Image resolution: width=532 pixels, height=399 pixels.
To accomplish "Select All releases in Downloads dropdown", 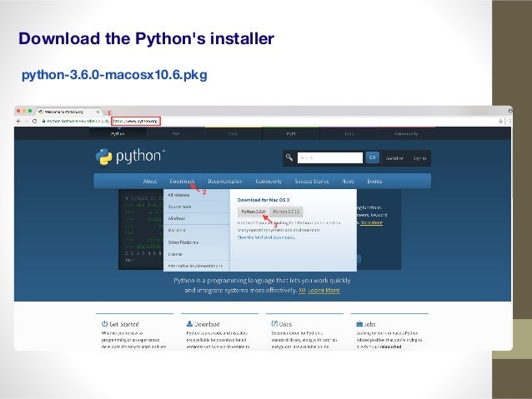I will pyautogui.click(x=197, y=195).
